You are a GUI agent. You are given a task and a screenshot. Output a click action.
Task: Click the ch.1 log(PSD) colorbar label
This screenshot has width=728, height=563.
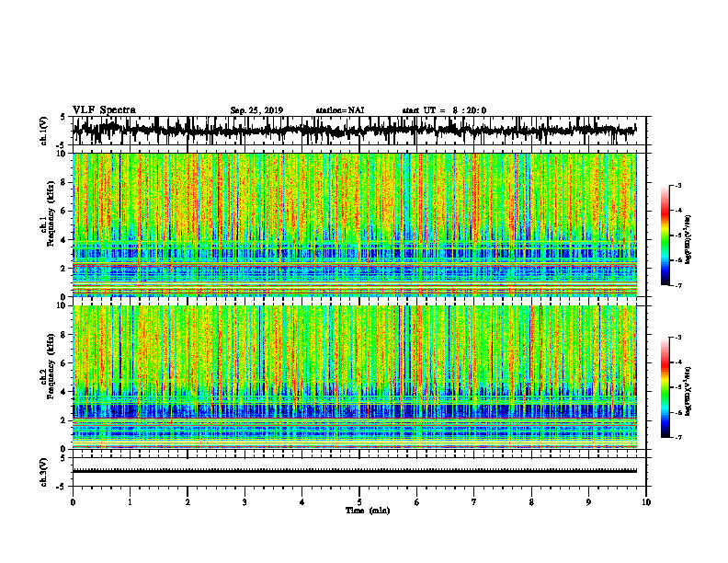point(688,240)
